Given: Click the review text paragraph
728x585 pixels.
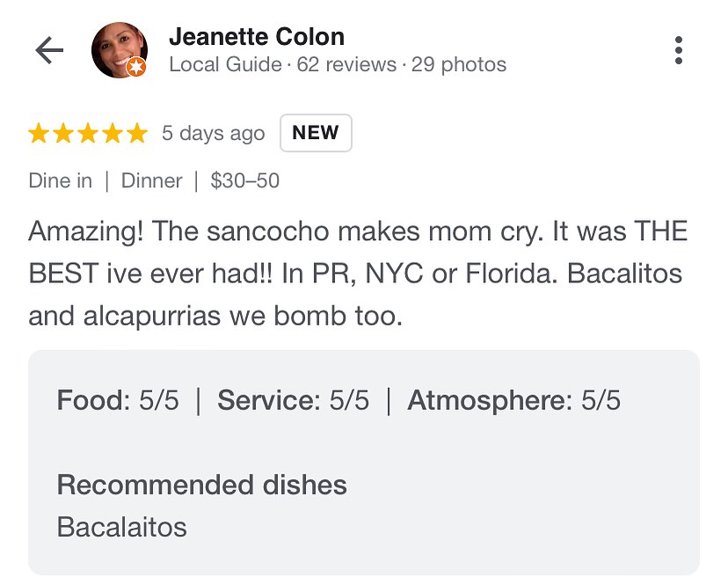Looking at the screenshot, I should 358,274.
